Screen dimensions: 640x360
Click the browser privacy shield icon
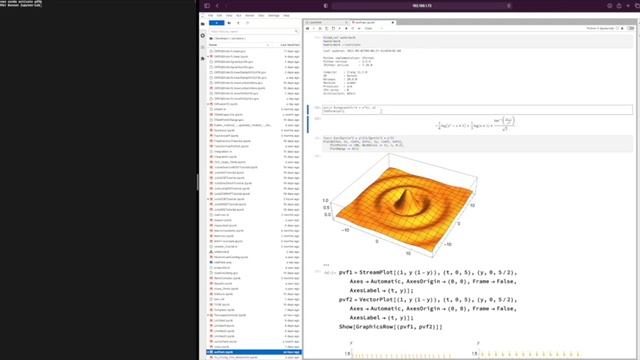325,6
